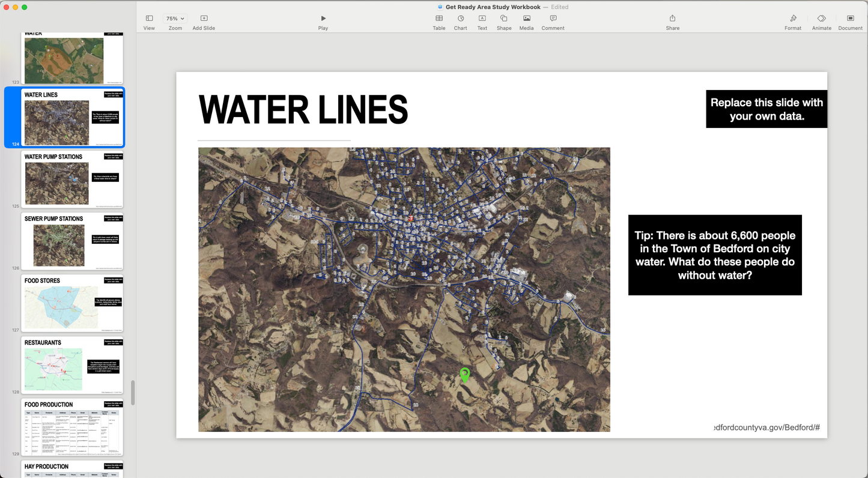Select the FOOD PRODUCTION slide thumbnail

tap(72, 427)
